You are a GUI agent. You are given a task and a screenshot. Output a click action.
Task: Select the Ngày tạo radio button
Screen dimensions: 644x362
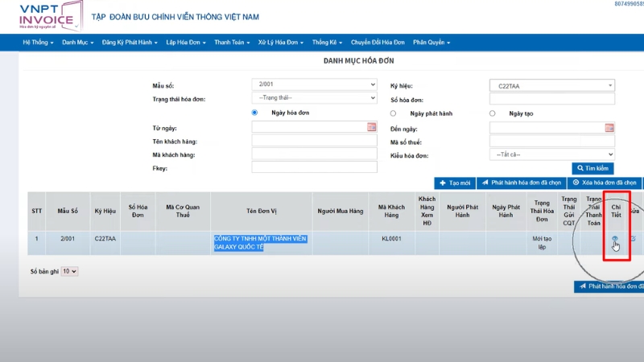coord(493,113)
